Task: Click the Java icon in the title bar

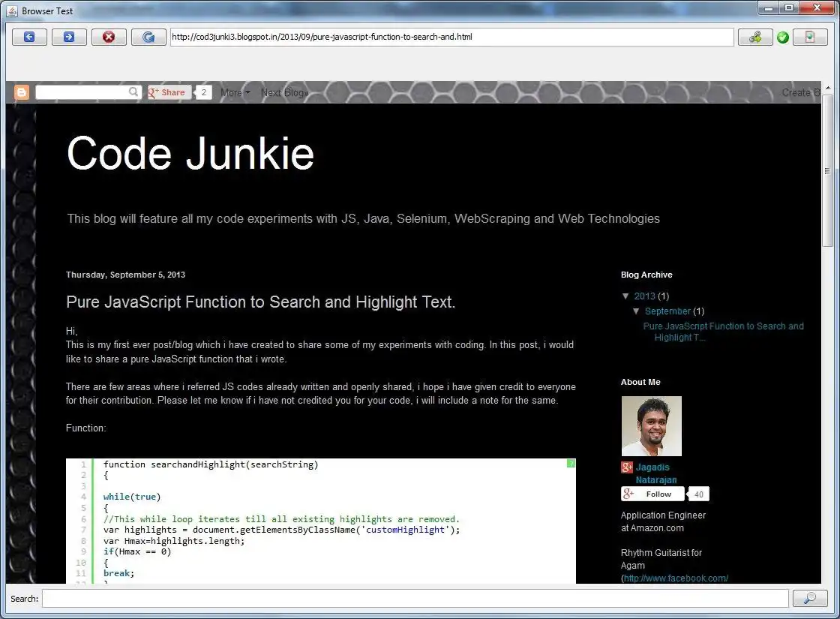Action: 12,11
